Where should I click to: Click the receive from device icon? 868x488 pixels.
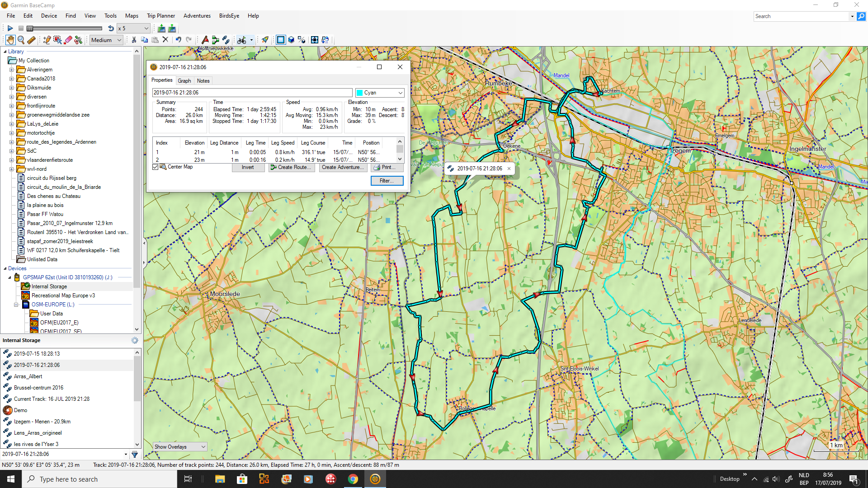(161, 28)
